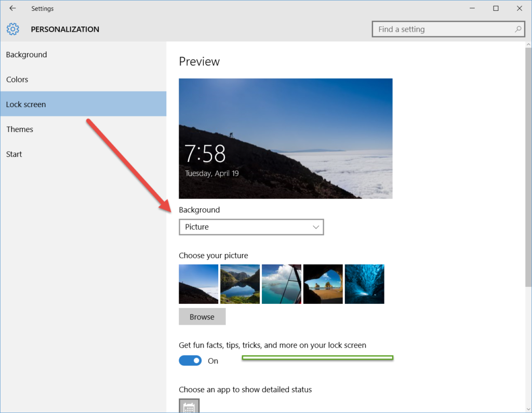Turn off fun facts and tips toggle
Viewport: 532px width, 413px height.
tap(190, 361)
